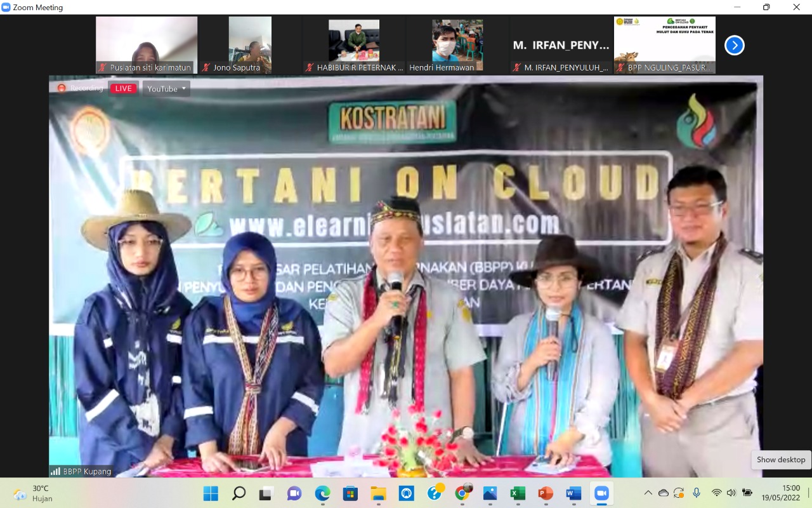Screen dimensions: 812x508
Task: Click the BBPP Kupang speaker name label
Action: pyautogui.click(x=87, y=471)
